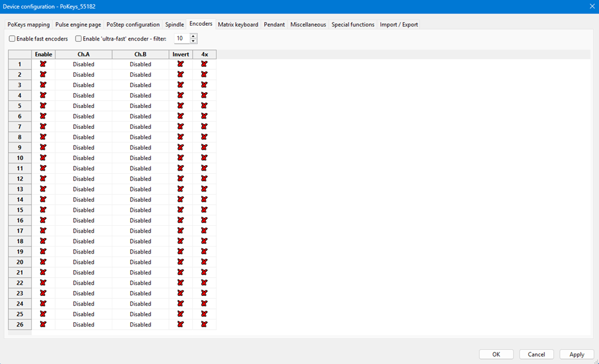Enable encoder 26 via its red X icon
599x364 pixels.
(x=43, y=324)
